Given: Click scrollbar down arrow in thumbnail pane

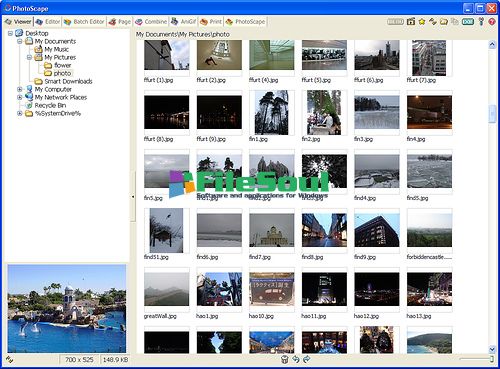Looking at the screenshot, I should [x=492, y=349].
